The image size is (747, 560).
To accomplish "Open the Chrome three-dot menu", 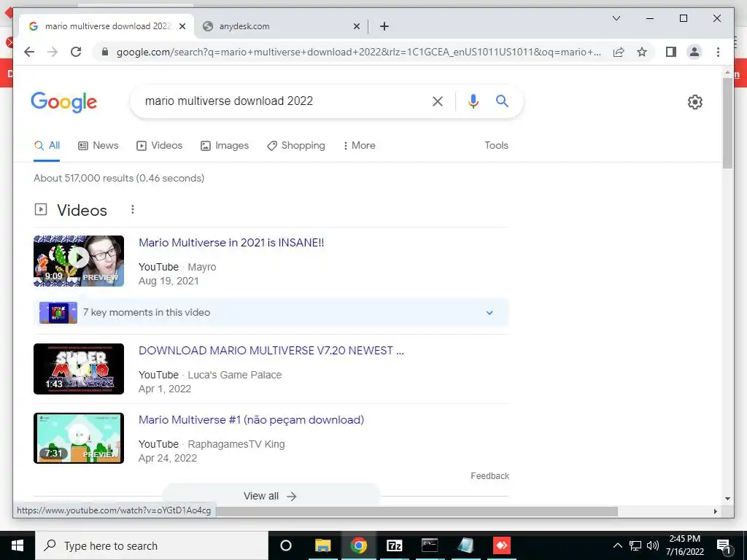I will 718,52.
